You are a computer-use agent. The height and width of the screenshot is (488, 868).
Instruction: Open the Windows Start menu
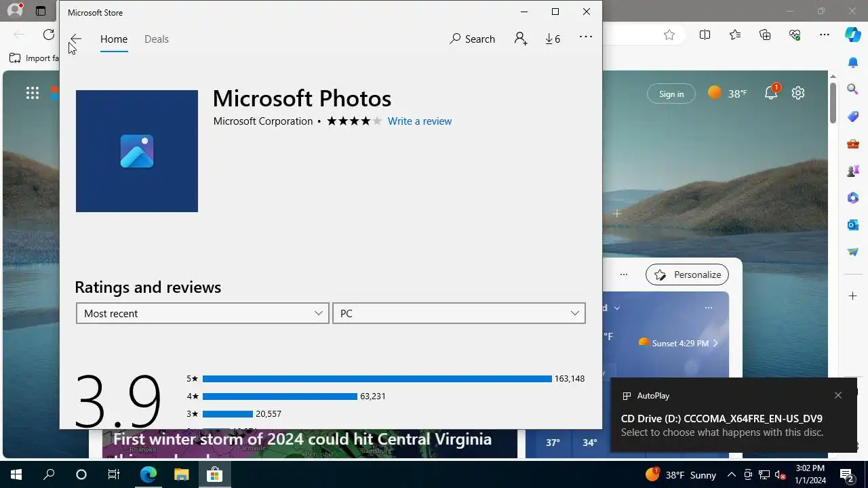16,474
